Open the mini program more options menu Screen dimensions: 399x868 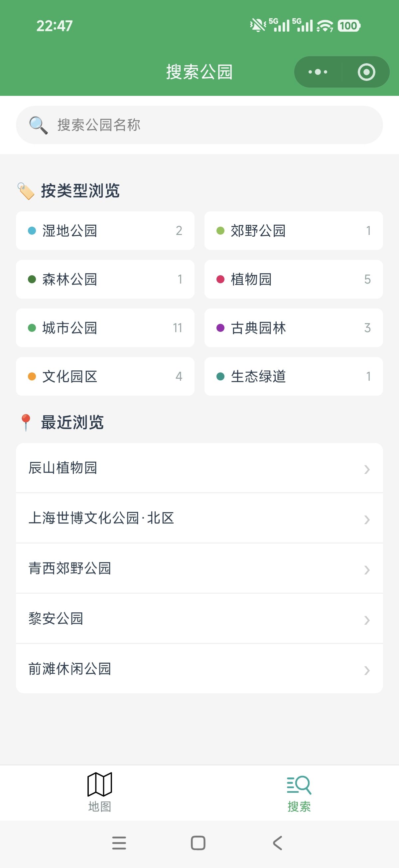318,72
